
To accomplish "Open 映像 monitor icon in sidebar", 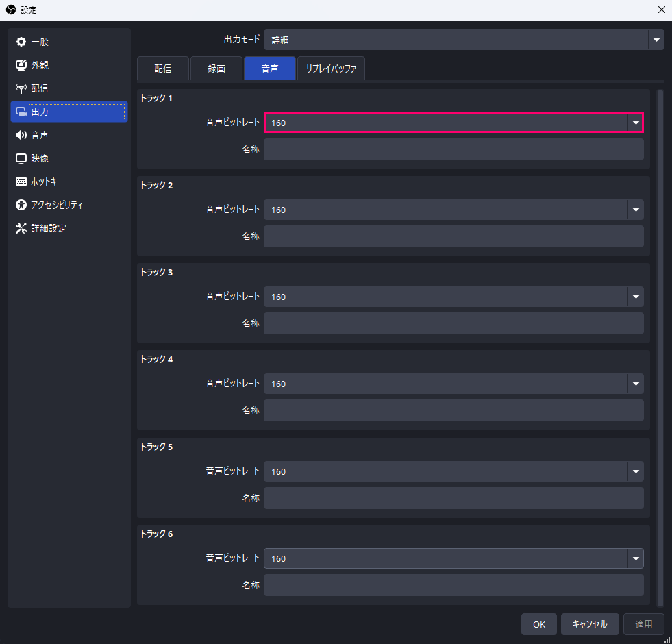I will pyautogui.click(x=21, y=158).
